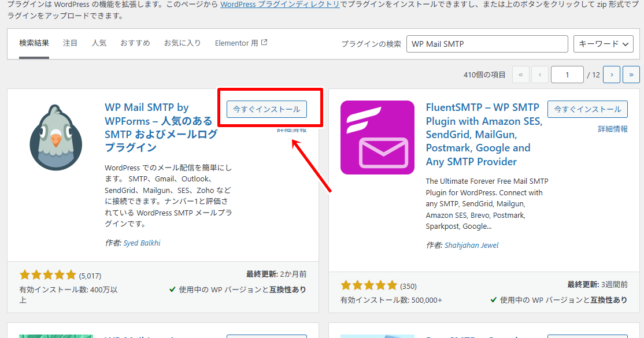
Task: Jump to the last page with the double arrow
Action: 631,75
